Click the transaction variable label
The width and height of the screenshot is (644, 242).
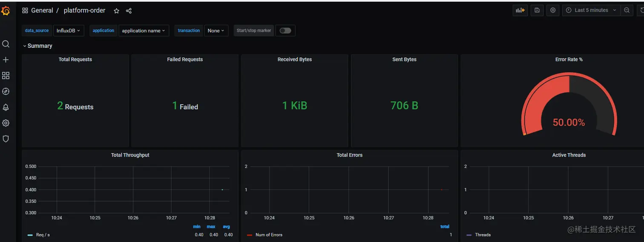(189, 30)
